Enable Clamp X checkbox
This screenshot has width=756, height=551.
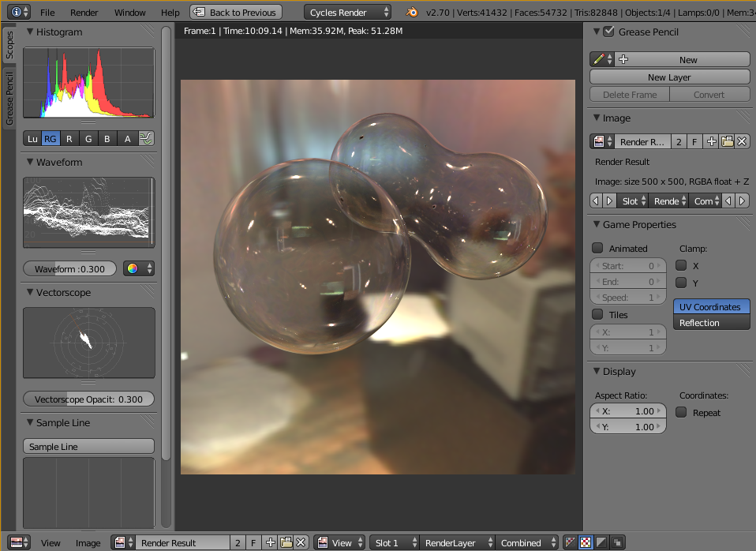click(x=681, y=265)
